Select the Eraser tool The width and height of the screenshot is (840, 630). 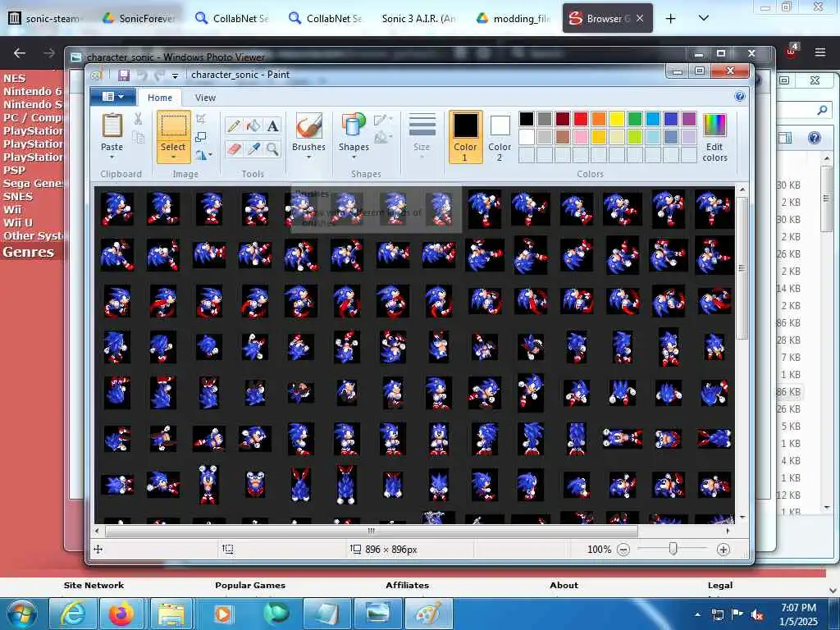click(x=234, y=148)
